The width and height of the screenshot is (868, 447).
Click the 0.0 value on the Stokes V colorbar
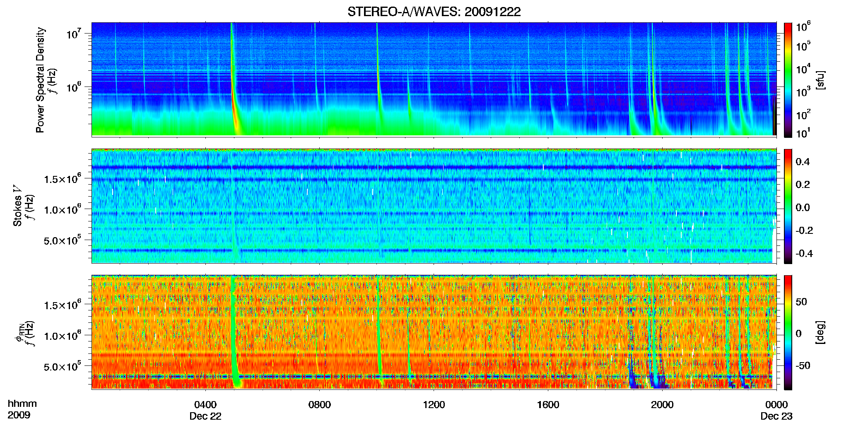(x=803, y=207)
